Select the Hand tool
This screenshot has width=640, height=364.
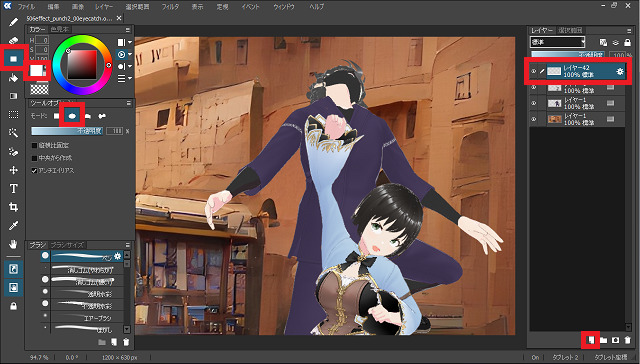(x=13, y=244)
